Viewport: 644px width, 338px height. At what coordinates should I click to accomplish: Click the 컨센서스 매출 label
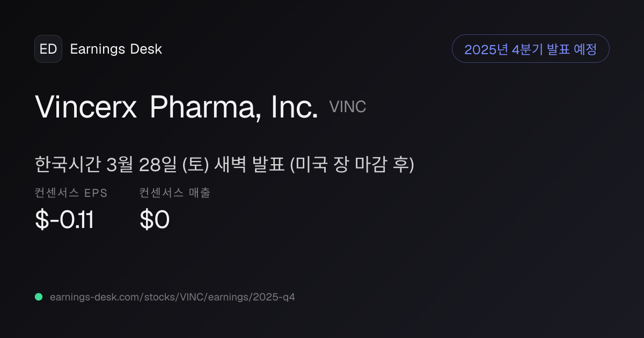click(174, 193)
